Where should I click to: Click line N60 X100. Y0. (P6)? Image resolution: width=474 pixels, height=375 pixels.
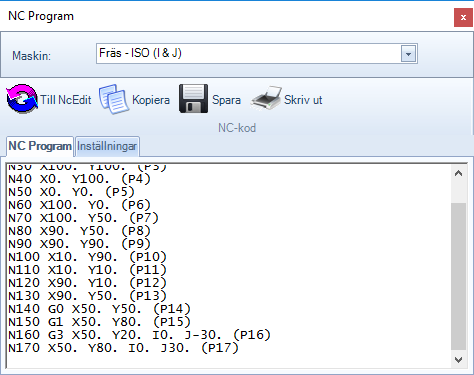pyautogui.click(x=79, y=205)
